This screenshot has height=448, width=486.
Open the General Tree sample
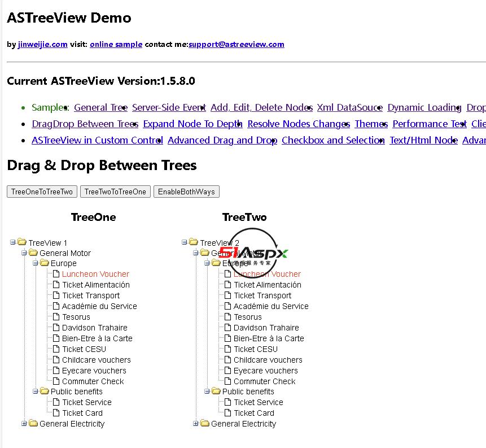point(100,107)
